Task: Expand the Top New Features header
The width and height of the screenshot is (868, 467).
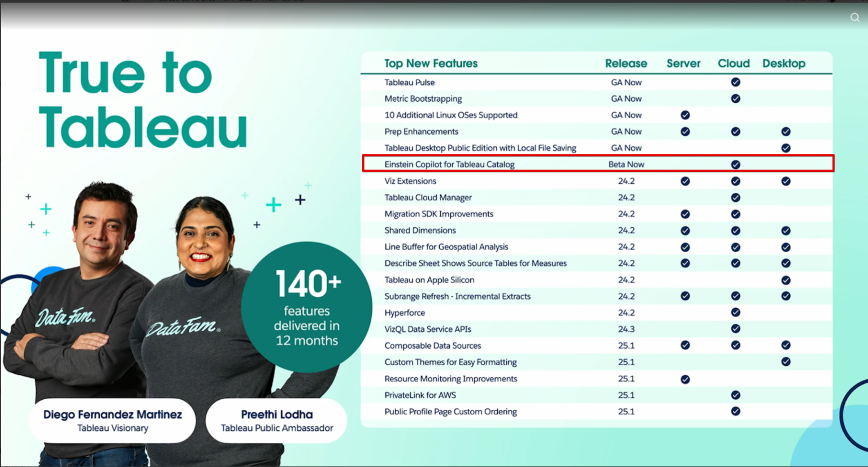Action: pos(431,63)
